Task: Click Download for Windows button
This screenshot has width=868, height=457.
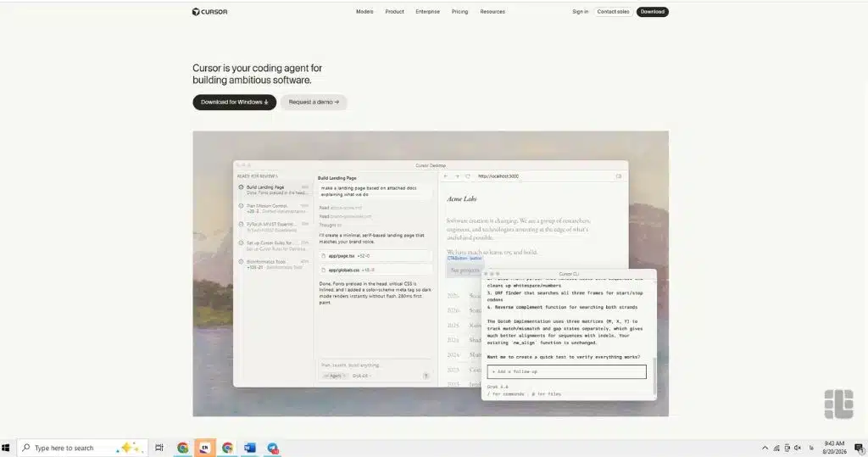Action: (234, 102)
